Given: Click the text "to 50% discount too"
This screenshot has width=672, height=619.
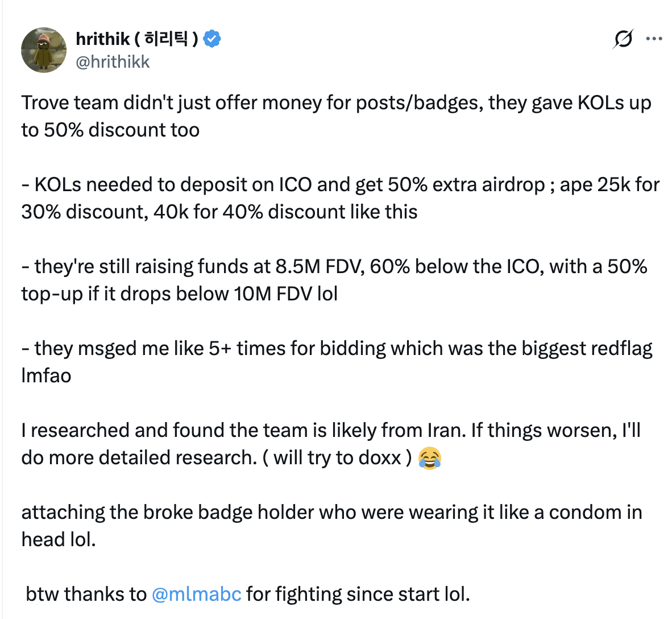Looking at the screenshot, I should click(x=110, y=130).
